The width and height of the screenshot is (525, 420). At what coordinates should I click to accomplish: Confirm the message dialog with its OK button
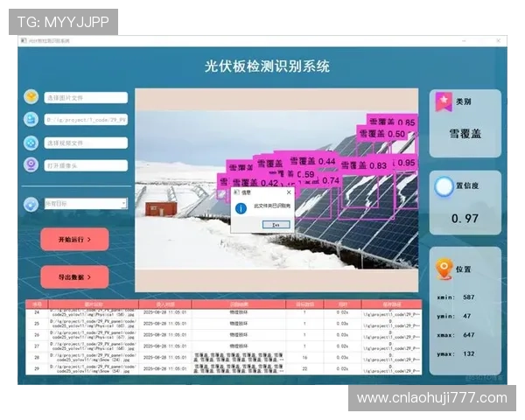click(276, 224)
